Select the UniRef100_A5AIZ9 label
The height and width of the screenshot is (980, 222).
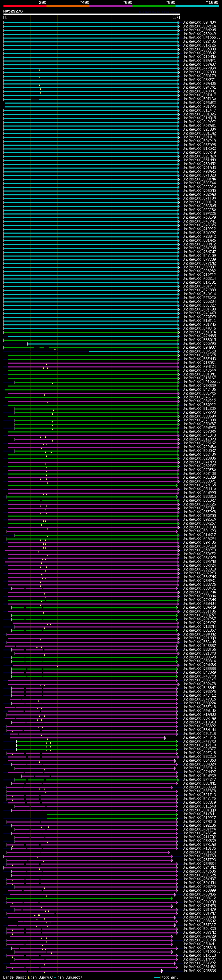(199, 76)
